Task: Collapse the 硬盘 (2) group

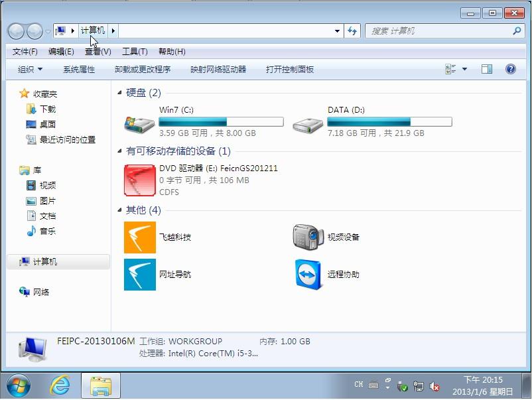Action: pyautogui.click(x=119, y=94)
